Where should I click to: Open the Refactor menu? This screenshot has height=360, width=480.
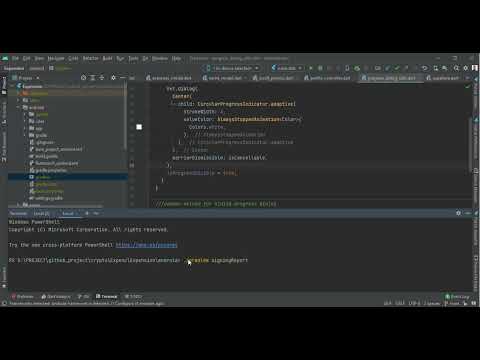pos(91,58)
